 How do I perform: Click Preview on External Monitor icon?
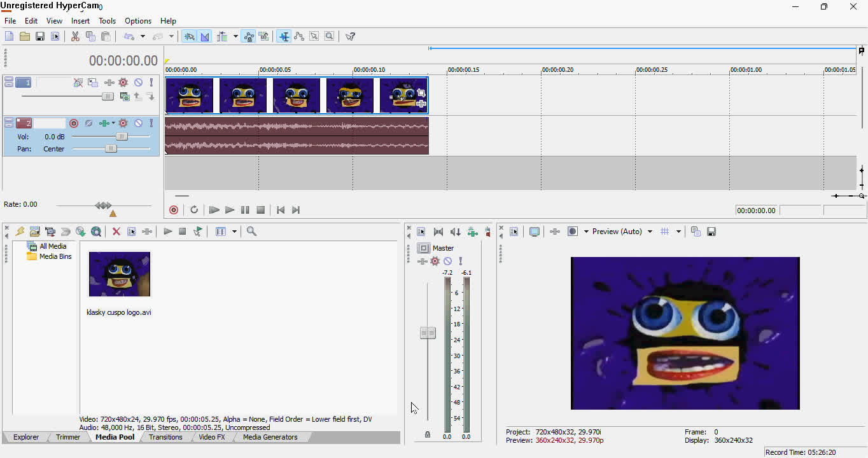[x=535, y=232]
